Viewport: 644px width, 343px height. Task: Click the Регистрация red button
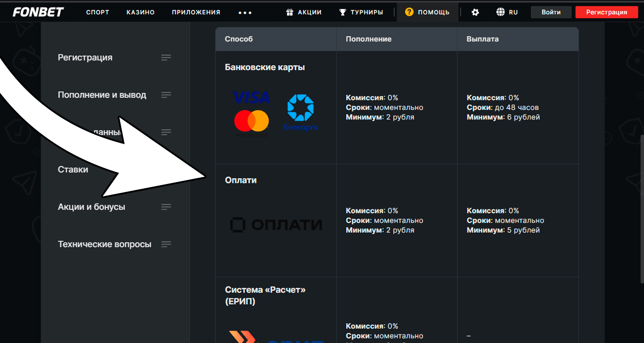pos(607,12)
